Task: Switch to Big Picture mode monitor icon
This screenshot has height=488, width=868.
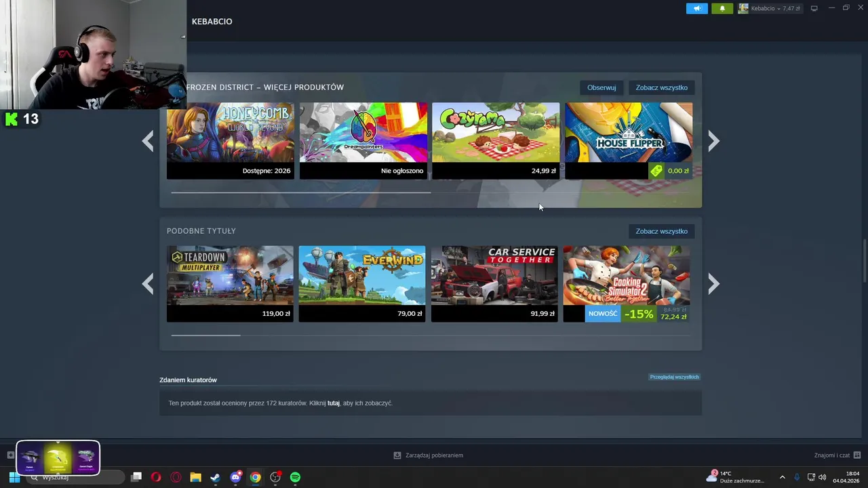Action: [814, 8]
